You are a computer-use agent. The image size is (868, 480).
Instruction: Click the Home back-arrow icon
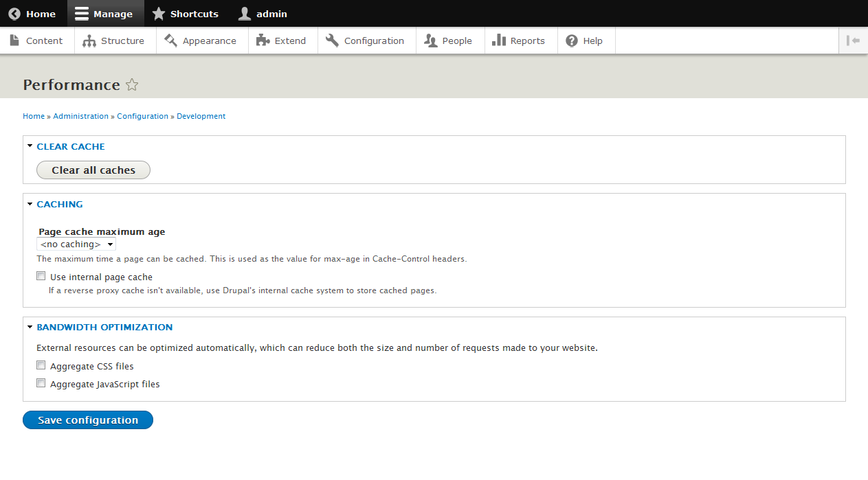[14, 14]
